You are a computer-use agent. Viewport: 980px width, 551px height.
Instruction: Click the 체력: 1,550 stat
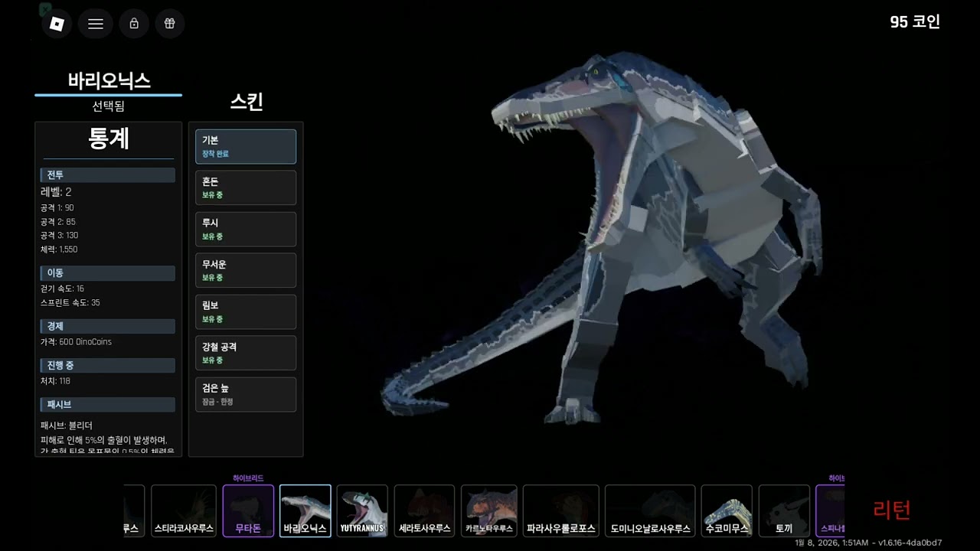point(59,249)
